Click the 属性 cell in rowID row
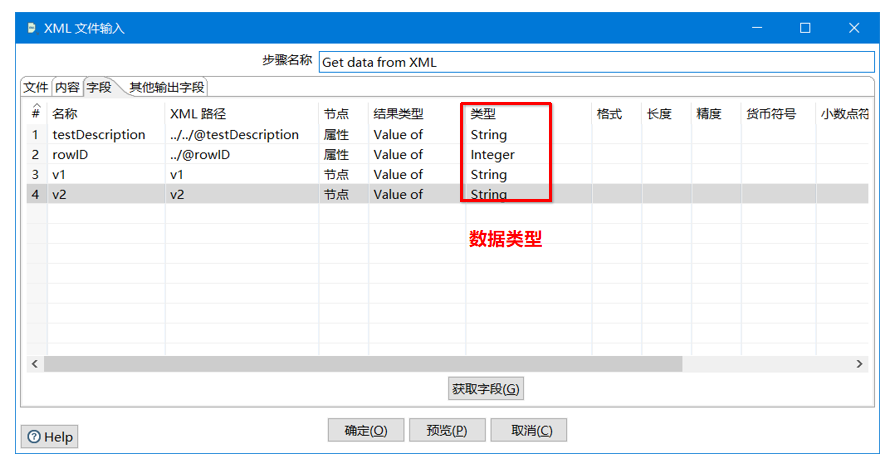 tap(344, 155)
